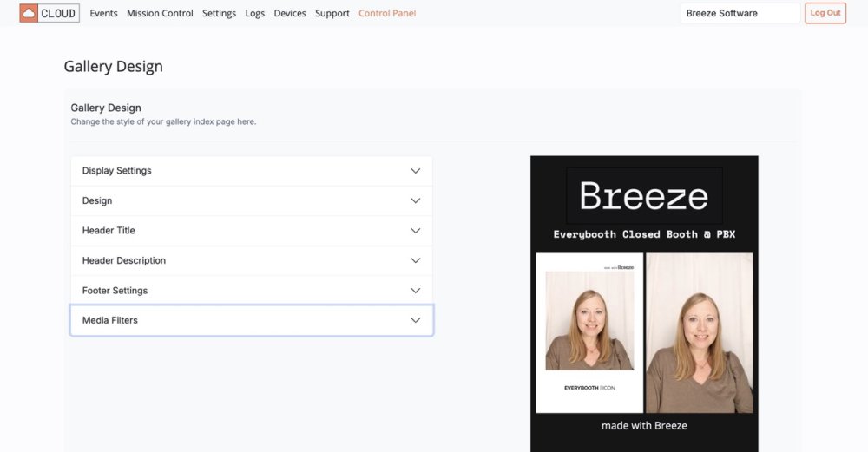Click the Display Settings chevron arrow
This screenshot has height=452, width=868.
(415, 171)
